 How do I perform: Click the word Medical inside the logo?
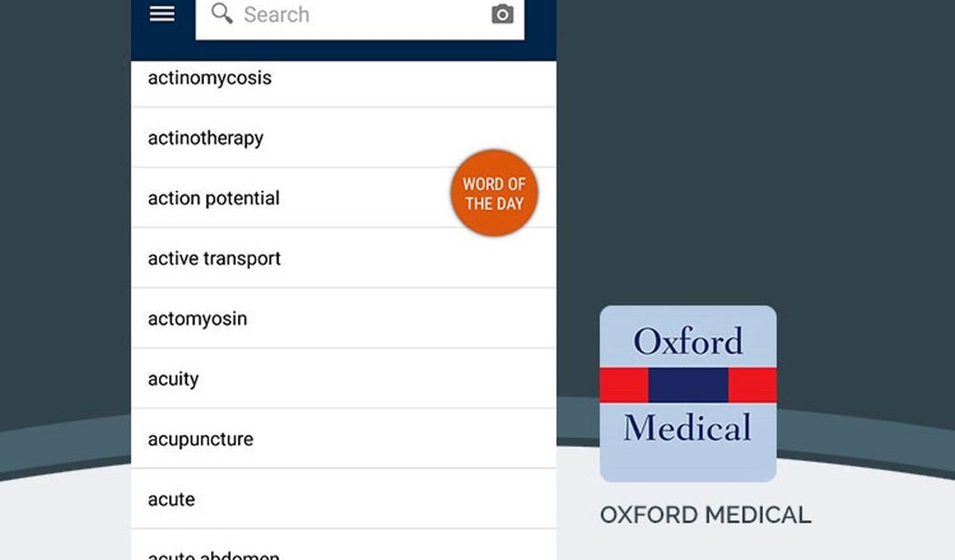pyautogui.click(x=688, y=428)
